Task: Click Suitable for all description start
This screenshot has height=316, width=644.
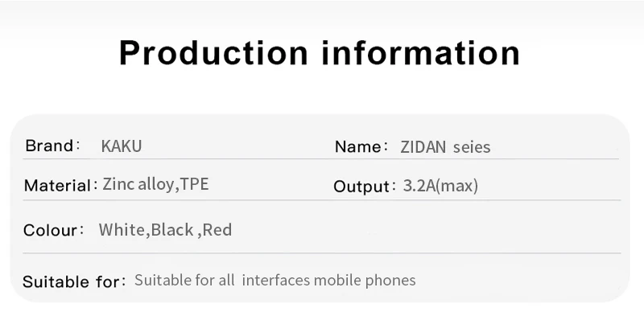Action: click(x=184, y=281)
